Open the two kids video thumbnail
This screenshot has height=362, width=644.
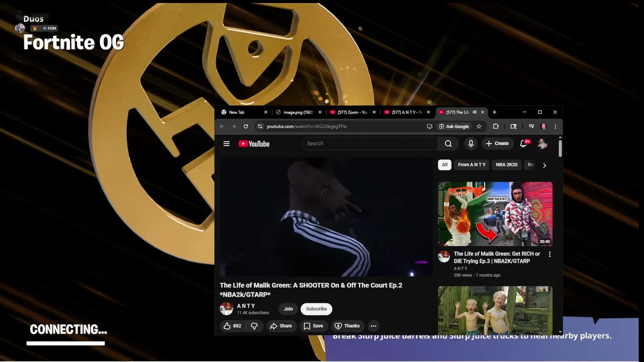pyautogui.click(x=495, y=310)
